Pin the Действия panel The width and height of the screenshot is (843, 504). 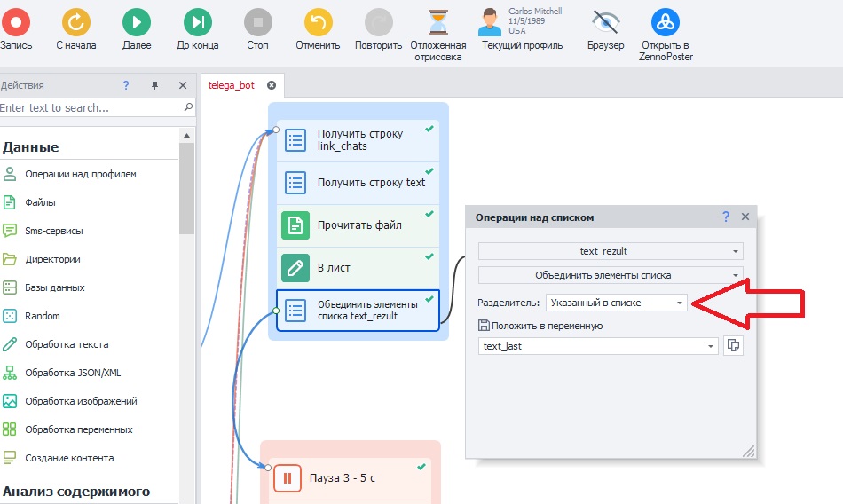point(154,85)
